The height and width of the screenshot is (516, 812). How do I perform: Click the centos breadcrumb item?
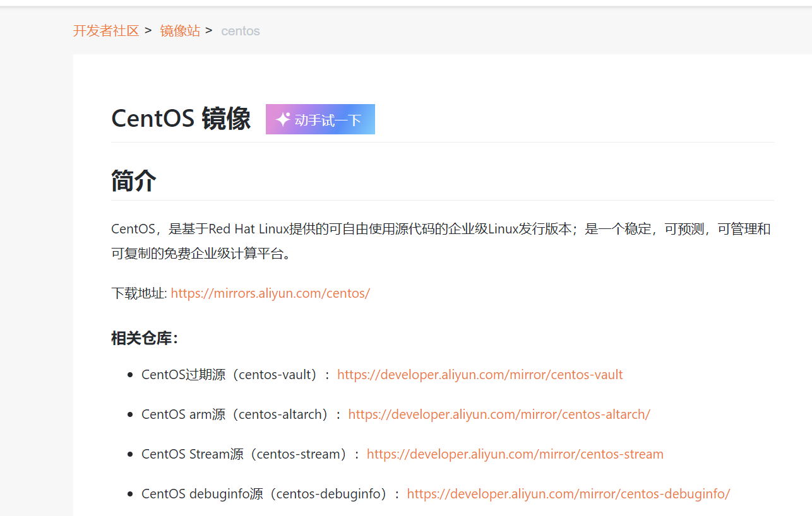click(x=241, y=31)
